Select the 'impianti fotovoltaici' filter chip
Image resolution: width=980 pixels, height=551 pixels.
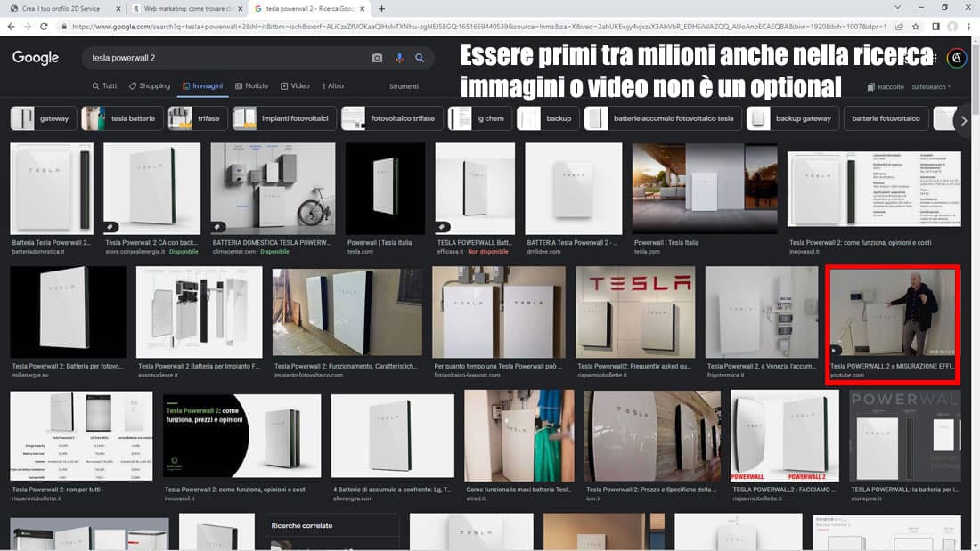284,118
